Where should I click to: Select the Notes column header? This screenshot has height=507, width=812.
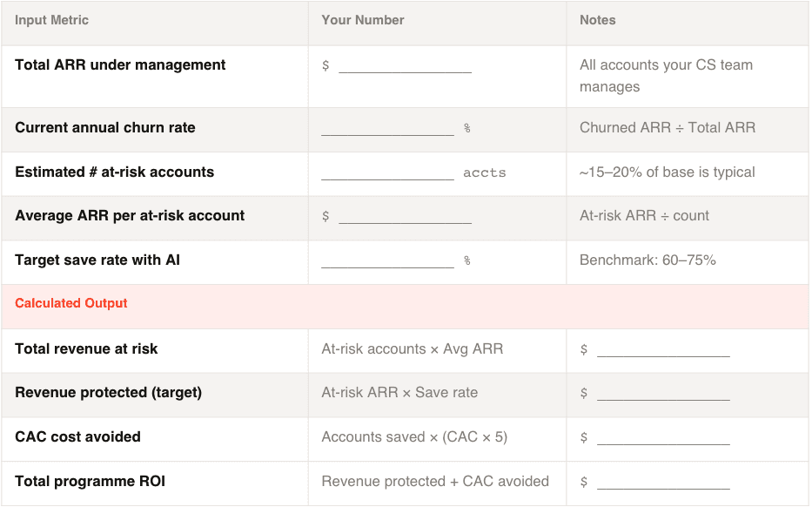click(598, 20)
